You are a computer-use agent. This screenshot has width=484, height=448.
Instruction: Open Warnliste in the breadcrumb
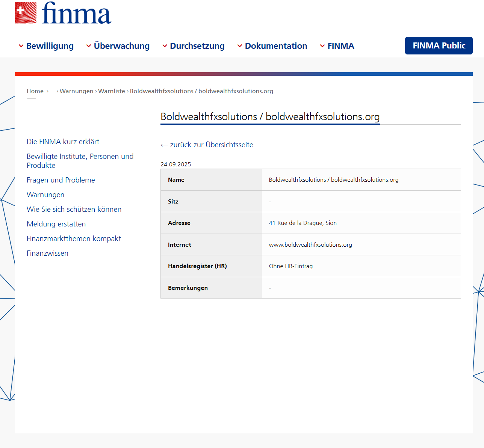pyautogui.click(x=112, y=91)
